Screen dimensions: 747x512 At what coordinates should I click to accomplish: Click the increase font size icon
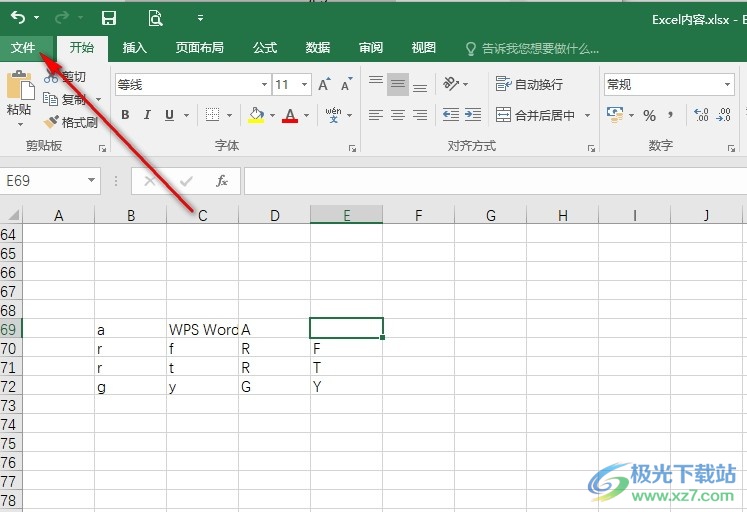click(x=324, y=86)
